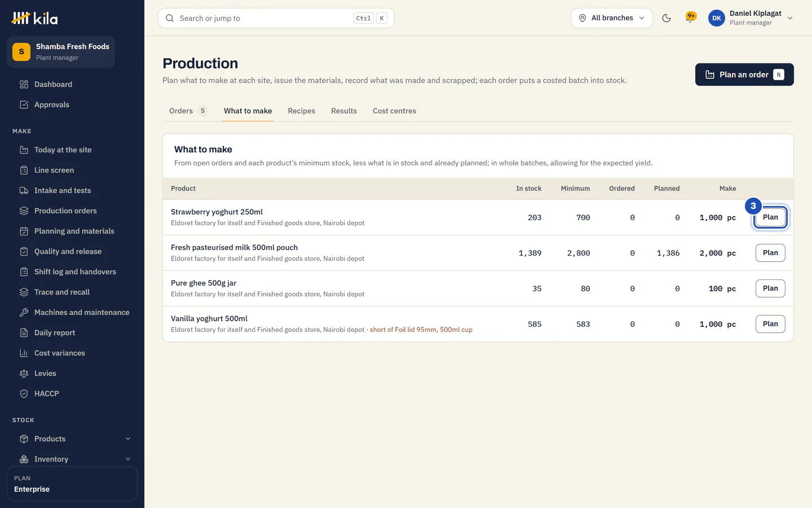812x508 pixels.
Task: Open Trace and recall
Action: pos(72,292)
